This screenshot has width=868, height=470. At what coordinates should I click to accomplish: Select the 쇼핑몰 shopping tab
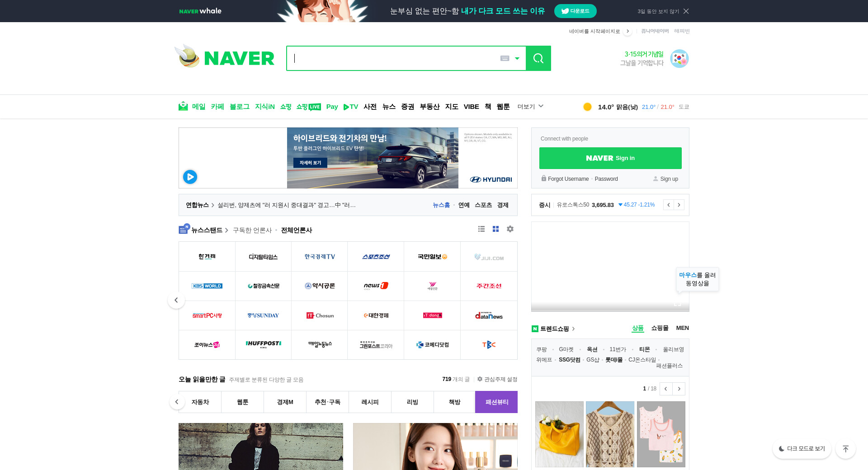tap(660, 328)
